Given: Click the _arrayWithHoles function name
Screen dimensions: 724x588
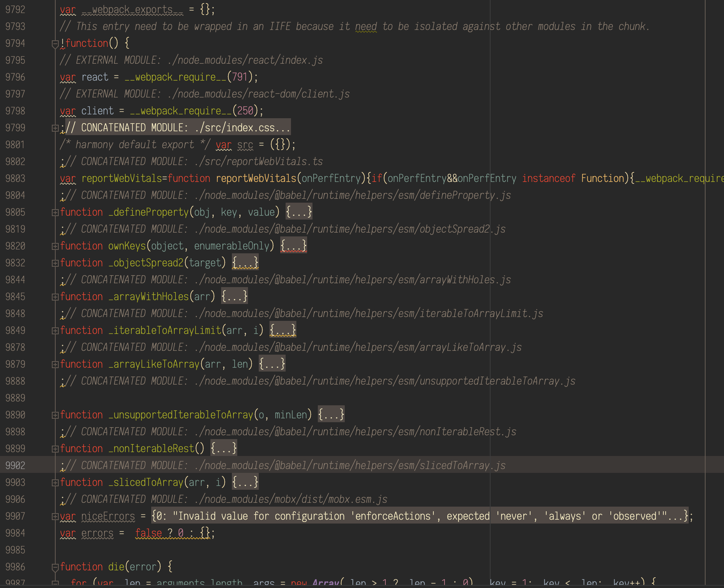Looking at the screenshot, I should pyautogui.click(x=149, y=297).
